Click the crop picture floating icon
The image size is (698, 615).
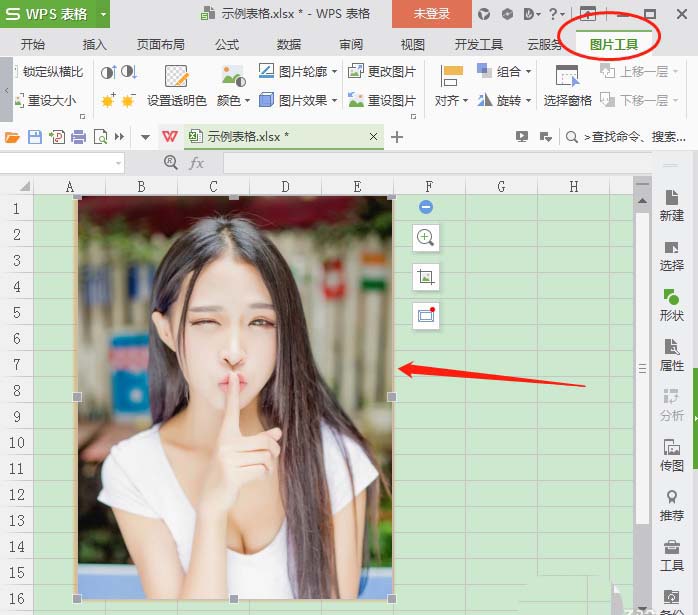[x=426, y=277]
